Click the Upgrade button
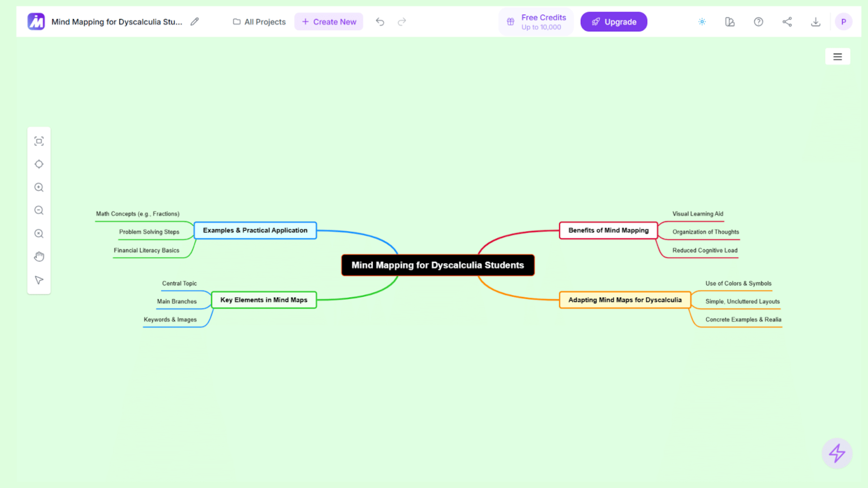868x488 pixels. (613, 22)
